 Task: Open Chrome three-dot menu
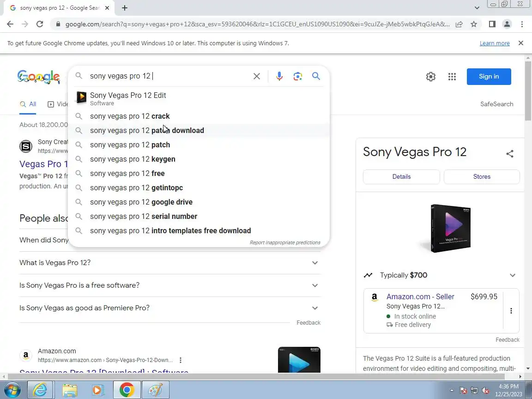(522, 24)
